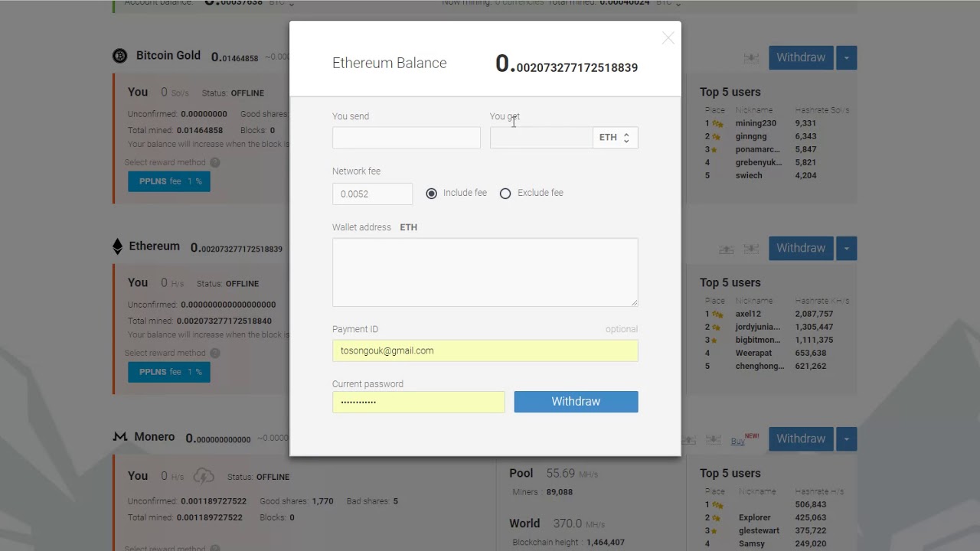Click nickname grebenyuk in Bitcoin Gold top users
The height and width of the screenshot is (551, 980).
759,162
